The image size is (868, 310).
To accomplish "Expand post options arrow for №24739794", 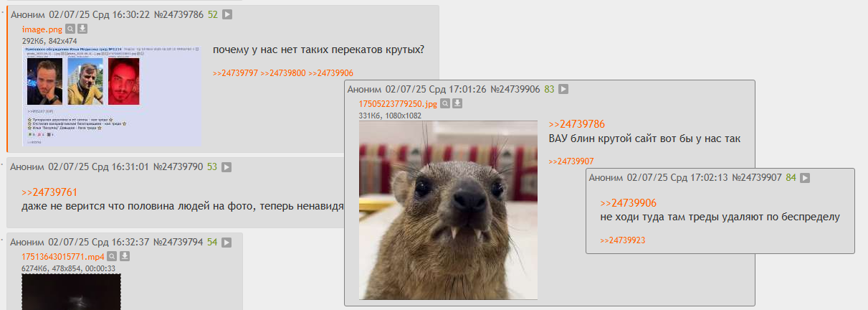I will click(226, 242).
